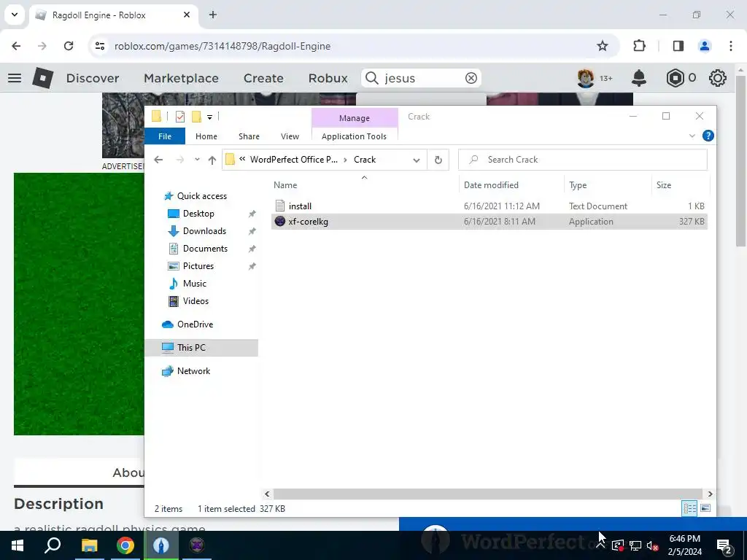
Task: Switch to details view layout
Action: (689, 508)
